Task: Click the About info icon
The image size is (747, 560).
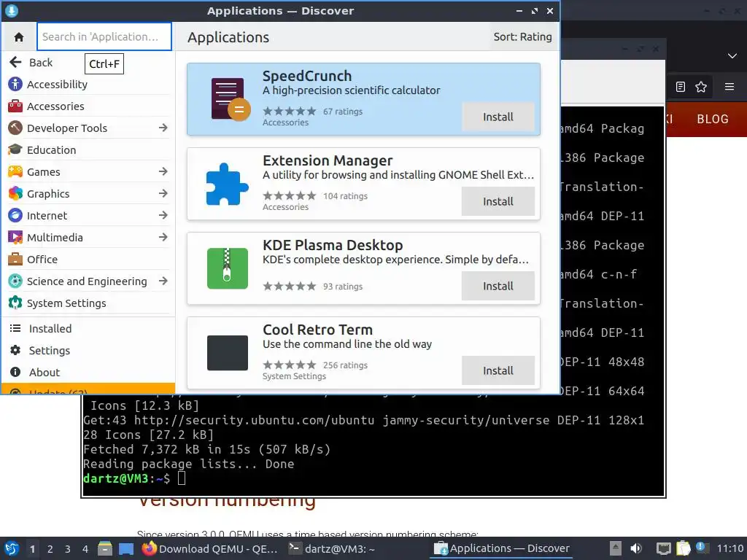Action: click(15, 373)
